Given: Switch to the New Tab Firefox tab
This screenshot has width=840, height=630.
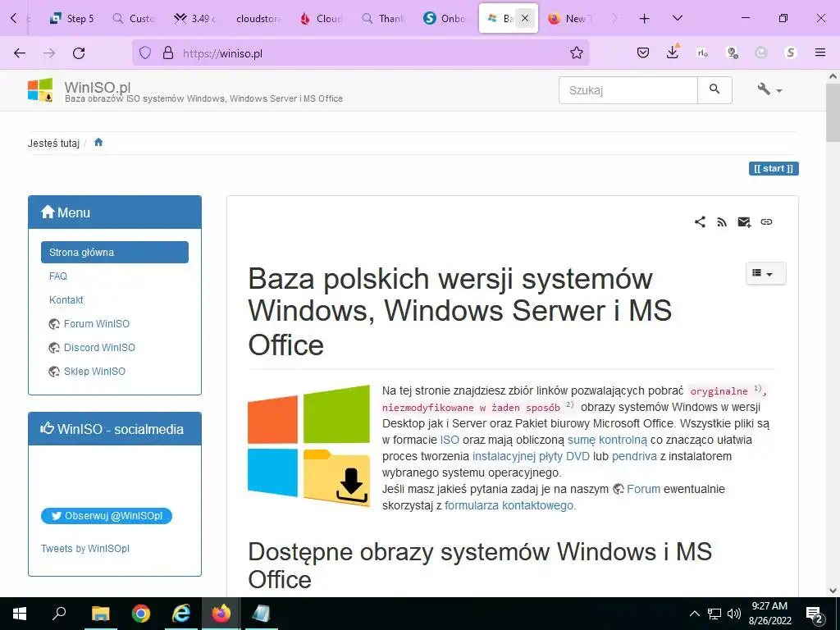Looking at the screenshot, I should [569, 18].
